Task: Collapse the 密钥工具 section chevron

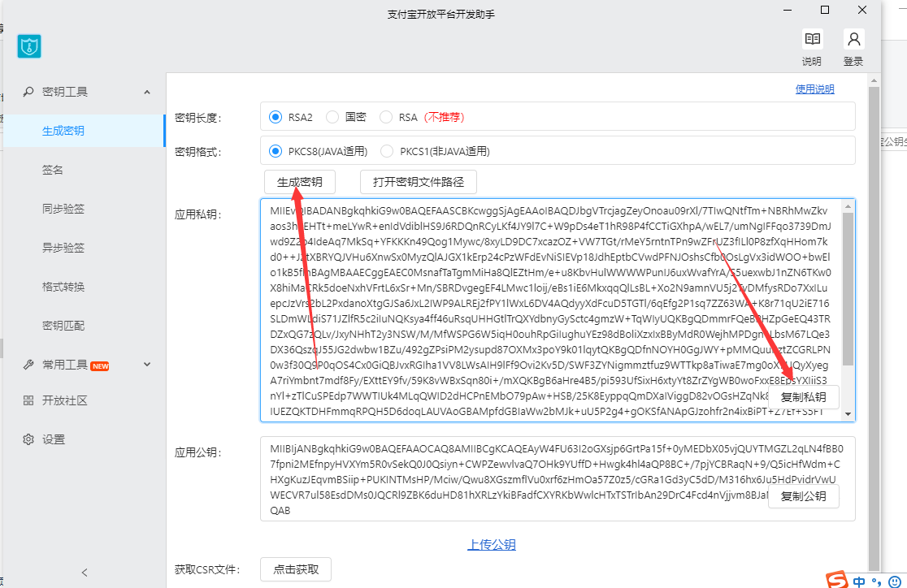Action: coord(147,92)
